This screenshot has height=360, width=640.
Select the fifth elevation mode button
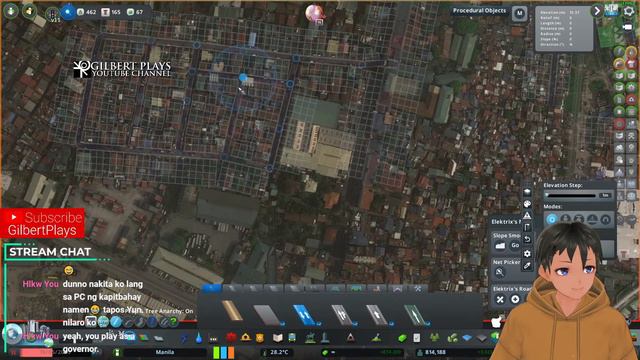[x=605, y=219]
